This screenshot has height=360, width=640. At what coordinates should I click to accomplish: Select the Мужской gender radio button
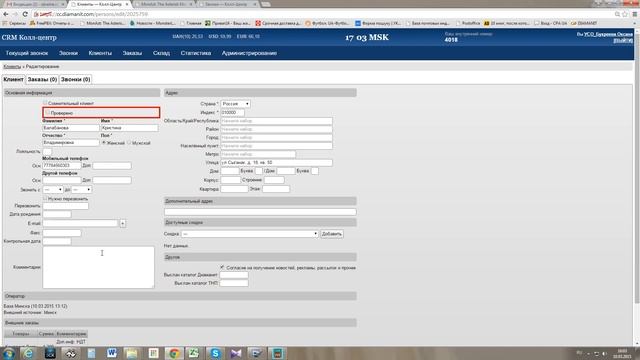[x=129, y=143]
